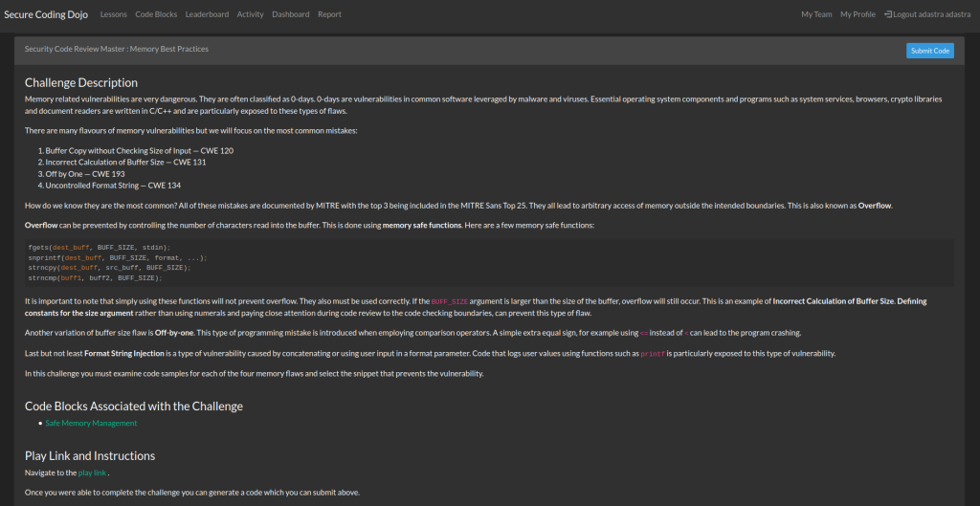Open the Secure Coding Dojo home brand link
Viewport: 980px width, 506px height.
pos(46,13)
